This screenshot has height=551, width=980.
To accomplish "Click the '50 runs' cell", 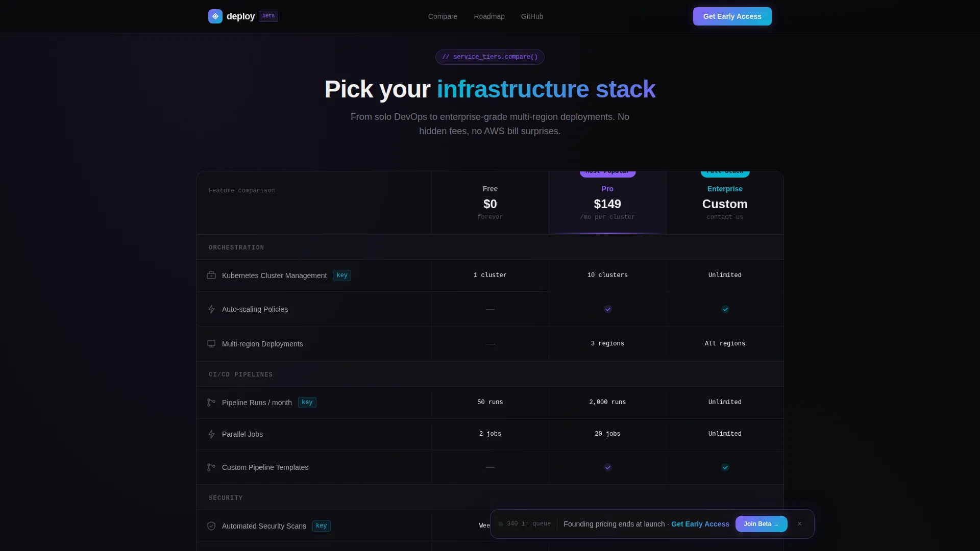I will pyautogui.click(x=490, y=403).
